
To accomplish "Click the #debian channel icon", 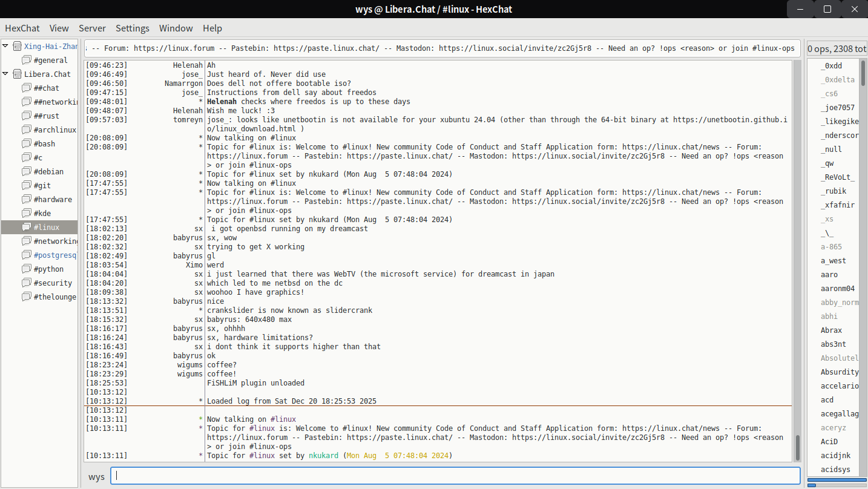I will pyautogui.click(x=26, y=171).
